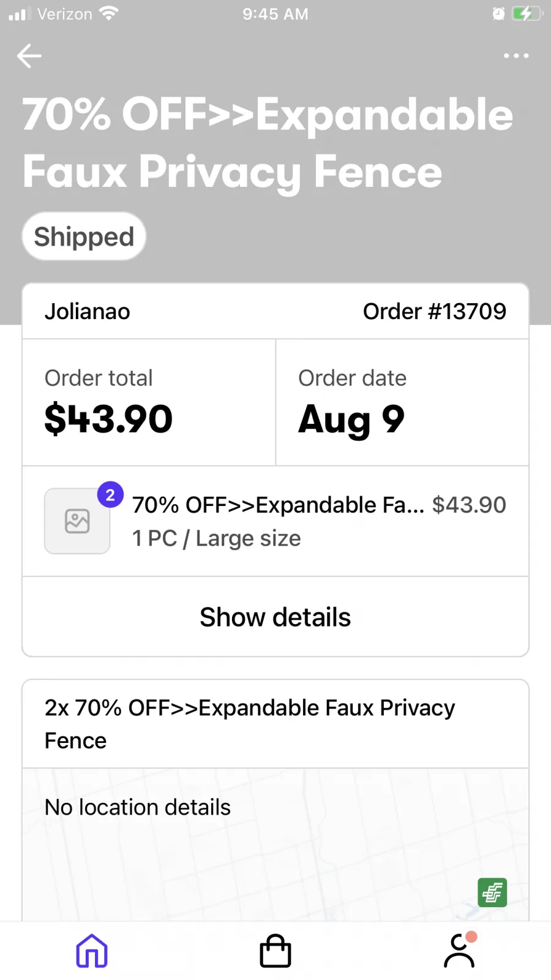Image resolution: width=551 pixels, height=980 pixels.
Task: Tap the green carrier logo icon
Action: (x=492, y=892)
